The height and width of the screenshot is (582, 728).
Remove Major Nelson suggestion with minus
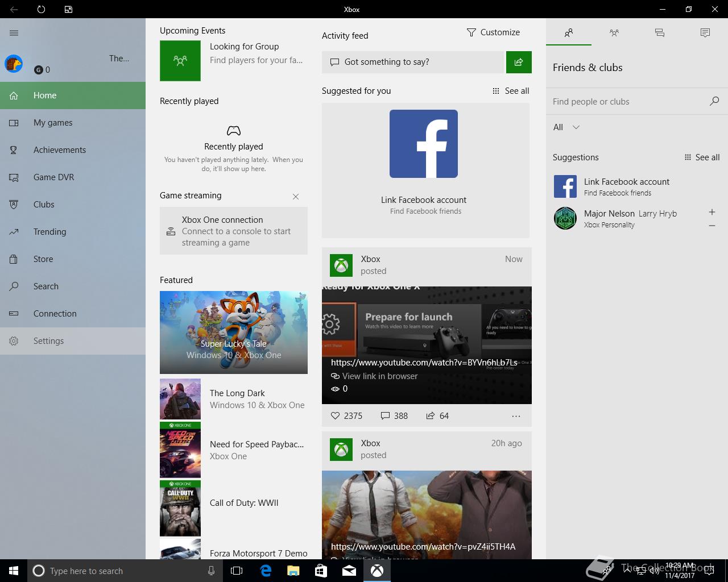pyautogui.click(x=712, y=226)
